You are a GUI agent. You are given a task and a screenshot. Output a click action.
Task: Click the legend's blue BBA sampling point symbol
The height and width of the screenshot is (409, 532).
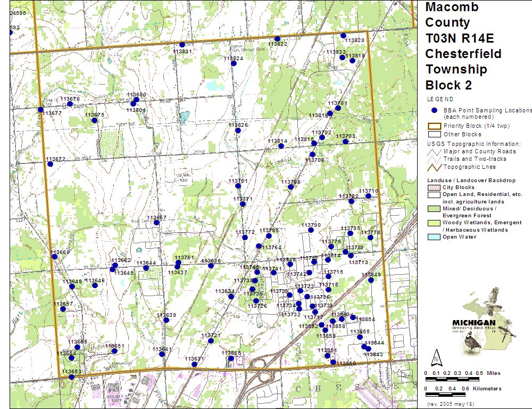click(434, 110)
